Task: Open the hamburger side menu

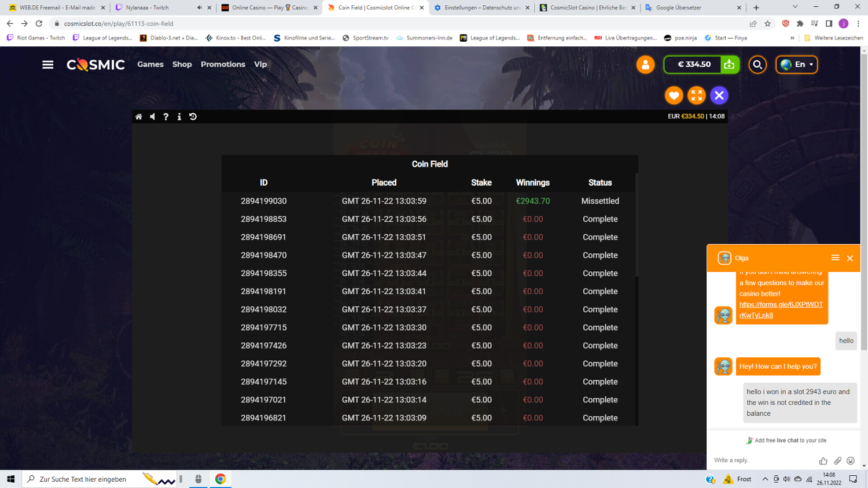Action: [x=48, y=65]
